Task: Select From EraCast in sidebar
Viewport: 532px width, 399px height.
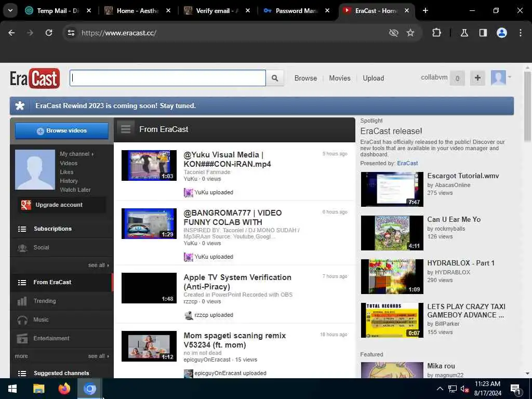Action: pos(61,282)
